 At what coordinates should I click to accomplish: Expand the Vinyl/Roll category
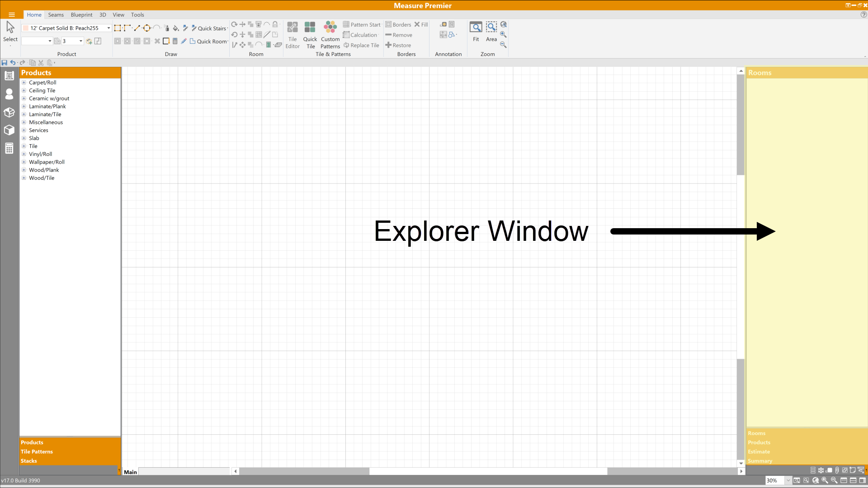[x=24, y=154]
